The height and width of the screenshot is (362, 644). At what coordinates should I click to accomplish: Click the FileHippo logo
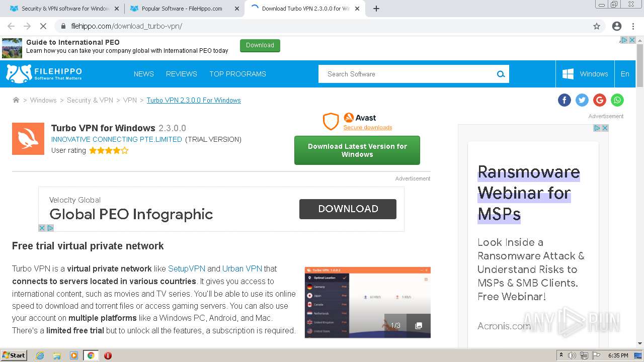coord(44,74)
